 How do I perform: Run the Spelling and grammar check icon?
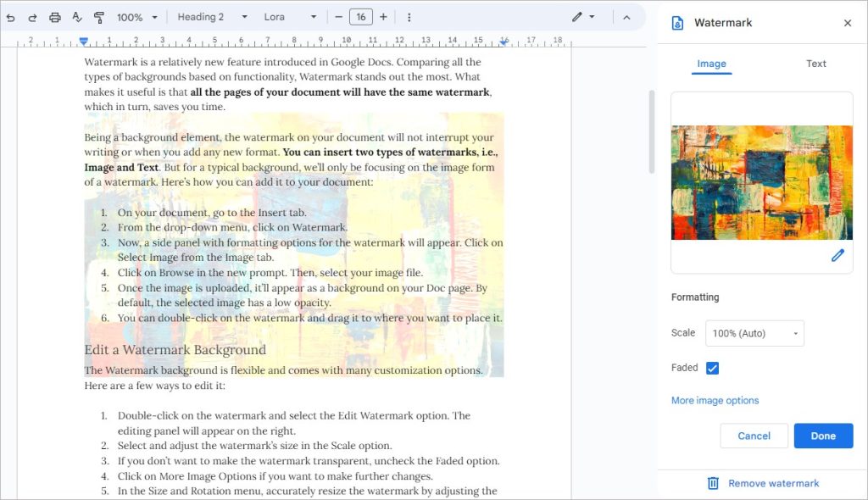click(x=78, y=16)
